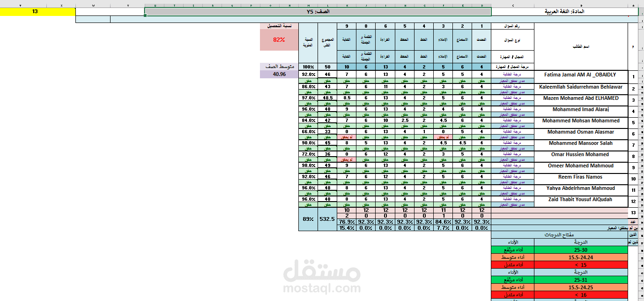Select the 100% maximum percentage cell

tap(308, 67)
